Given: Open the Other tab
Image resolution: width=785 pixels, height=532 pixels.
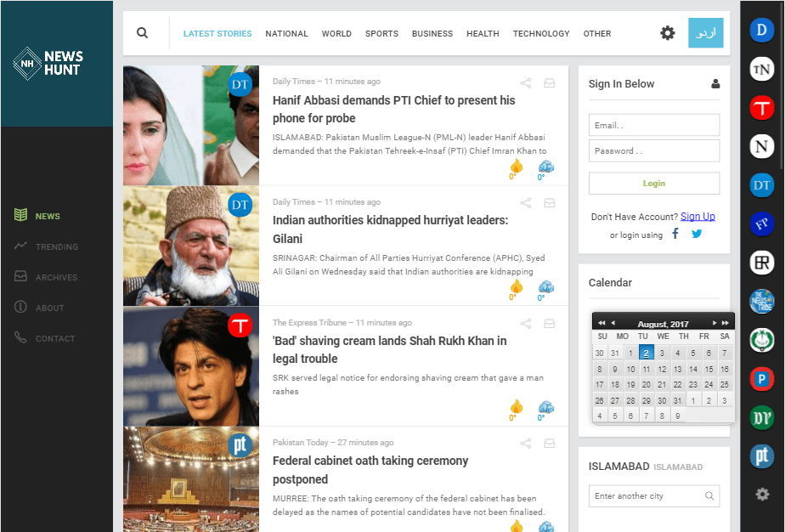Looking at the screenshot, I should click(596, 33).
